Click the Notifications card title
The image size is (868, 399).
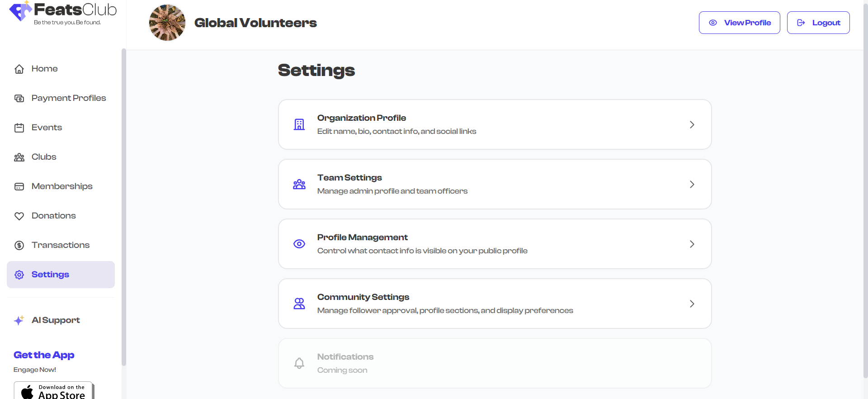click(x=345, y=357)
